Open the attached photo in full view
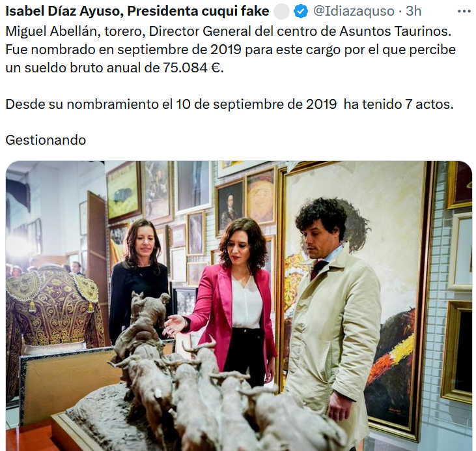 pos(239,306)
